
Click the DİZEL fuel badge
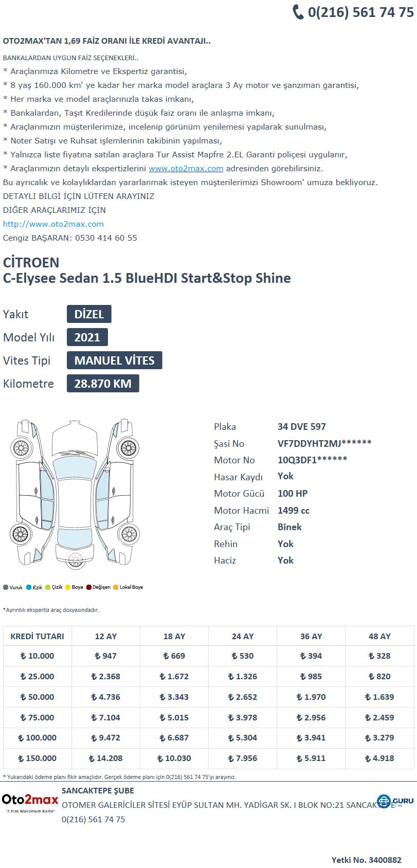click(89, 314)
